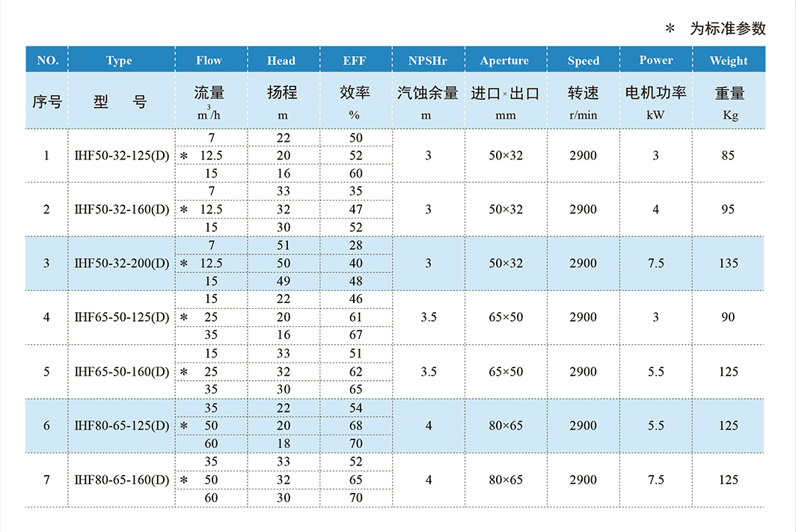
Task: Click the Weight column header
Action: tap(728, 61)
